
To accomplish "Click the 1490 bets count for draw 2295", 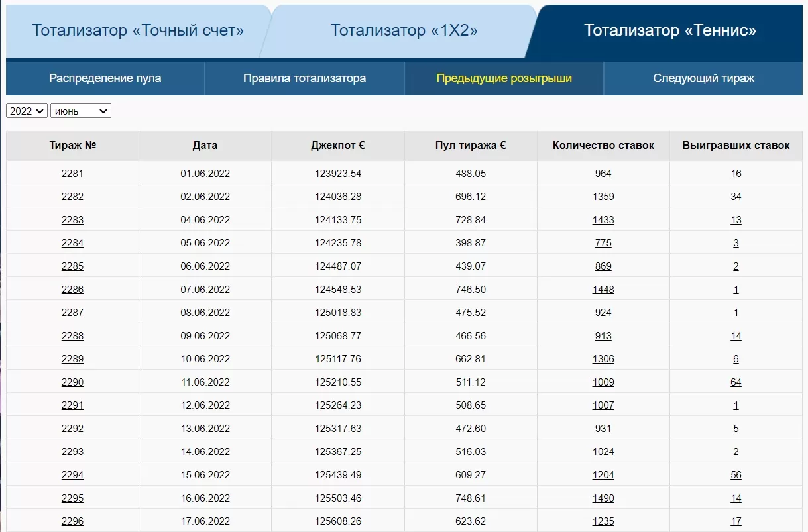I will (603, 498).
